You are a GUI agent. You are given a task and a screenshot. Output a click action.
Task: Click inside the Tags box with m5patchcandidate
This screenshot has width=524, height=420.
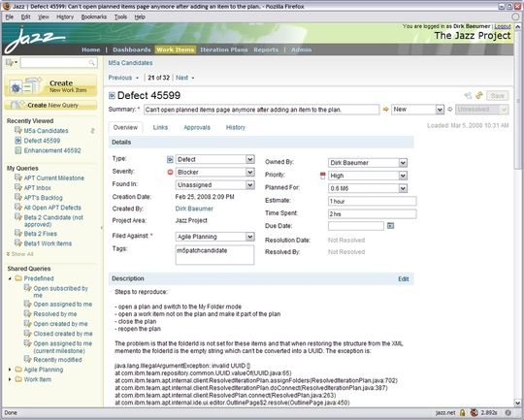214,255
